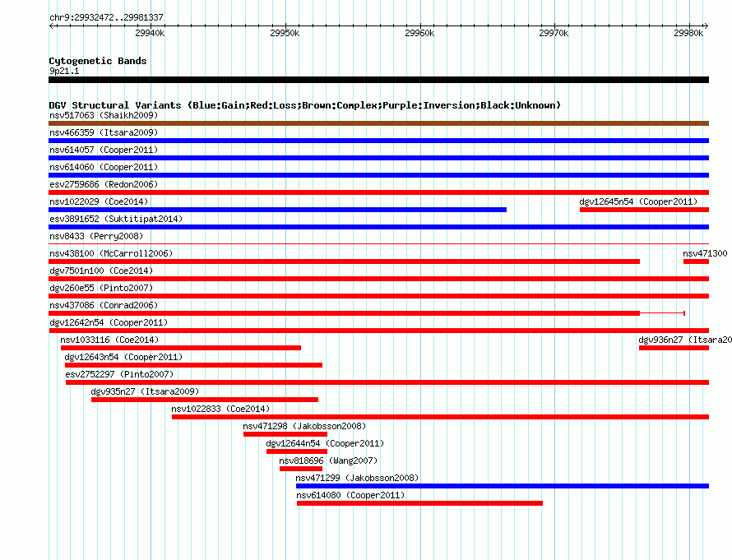Image resolution: width=732 pixels, height=560 pixels.
Task: Open the dgv935n27 (Itsara2009) label
Action: pyautogui.click(x=145, y=391)
